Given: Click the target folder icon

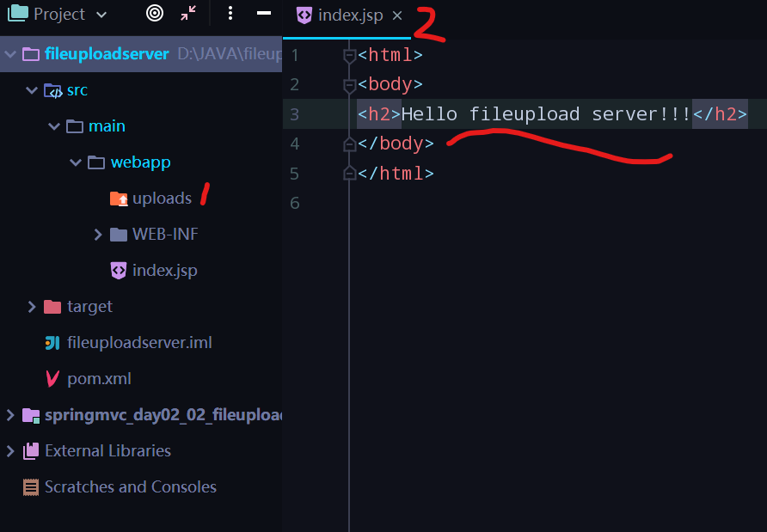Looking at the screenshot, I should 52,307.
